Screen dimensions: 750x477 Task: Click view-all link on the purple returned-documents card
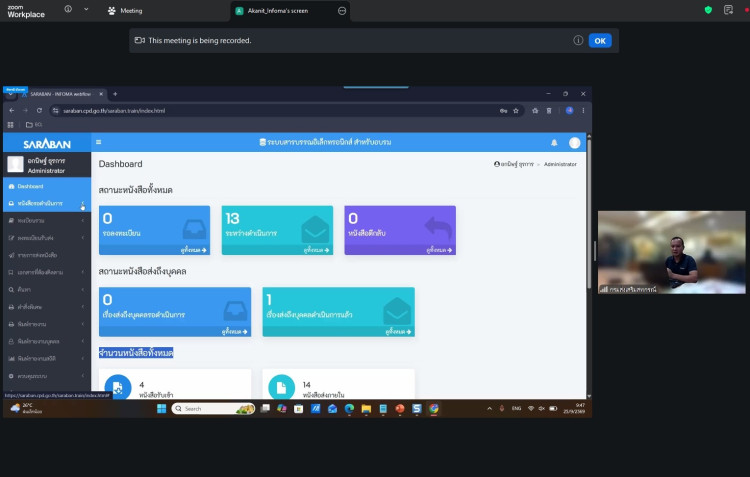439,250
